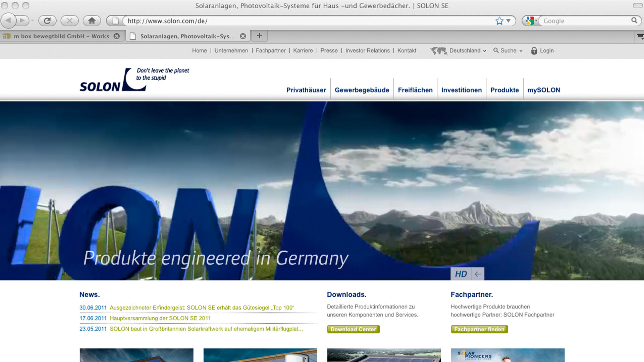Open the Freiflächen menu
The height and width of the screenshot is (362, 644).
click(x=415, y=90)
